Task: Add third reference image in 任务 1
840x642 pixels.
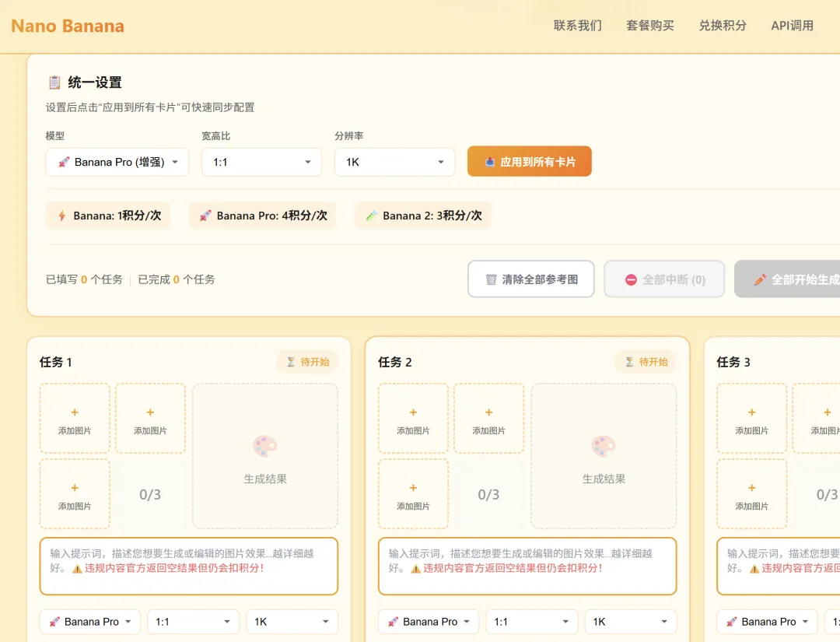Action: click(x=75, y=493)
